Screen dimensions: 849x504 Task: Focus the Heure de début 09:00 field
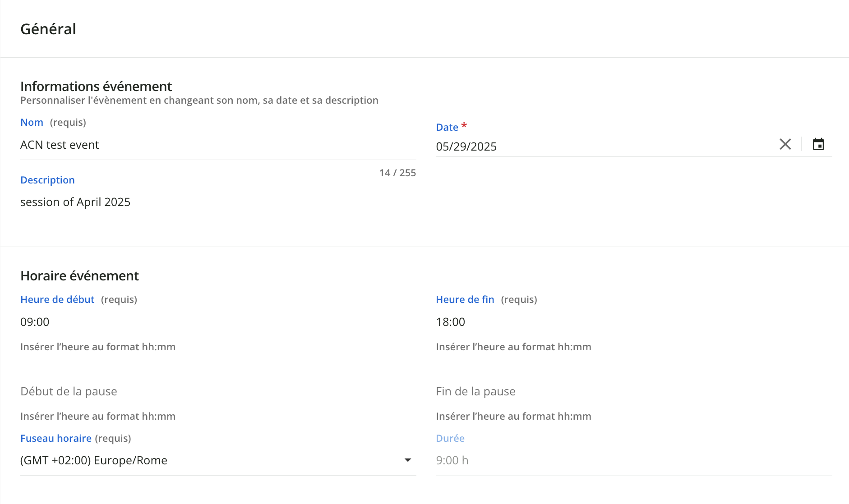tap(218, 322)
